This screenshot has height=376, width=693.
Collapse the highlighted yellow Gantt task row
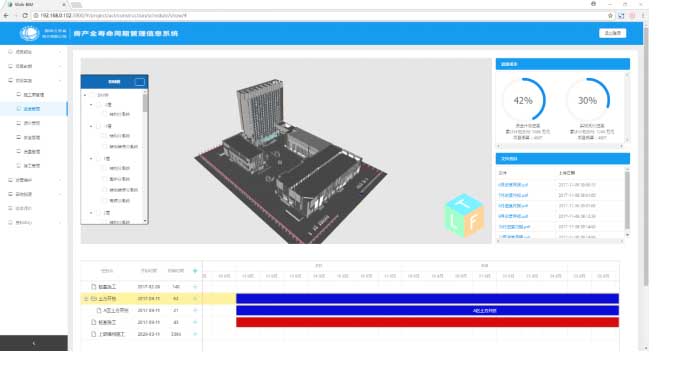pos(86,299)
